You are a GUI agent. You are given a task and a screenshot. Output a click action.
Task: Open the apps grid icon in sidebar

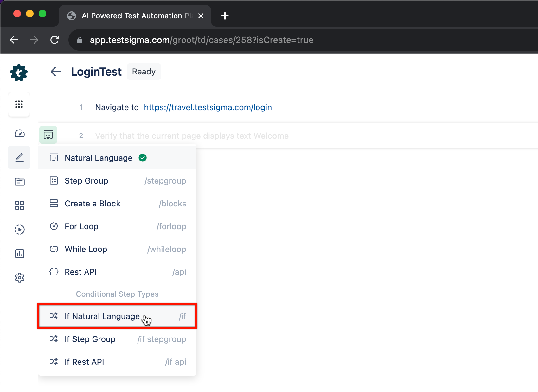19,104
